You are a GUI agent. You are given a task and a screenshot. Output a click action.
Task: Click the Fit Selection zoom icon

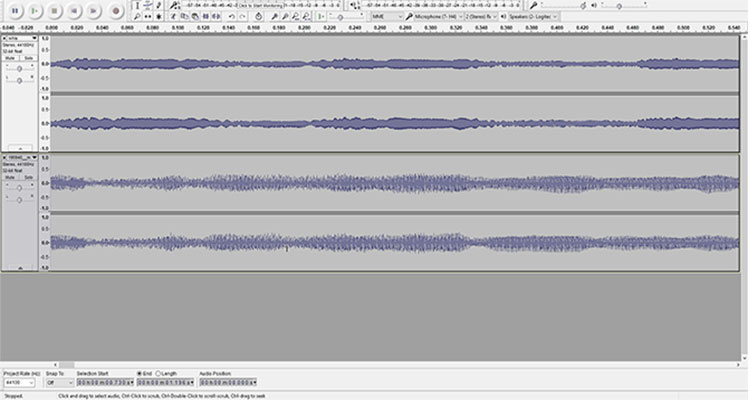(x=295, y=16)
